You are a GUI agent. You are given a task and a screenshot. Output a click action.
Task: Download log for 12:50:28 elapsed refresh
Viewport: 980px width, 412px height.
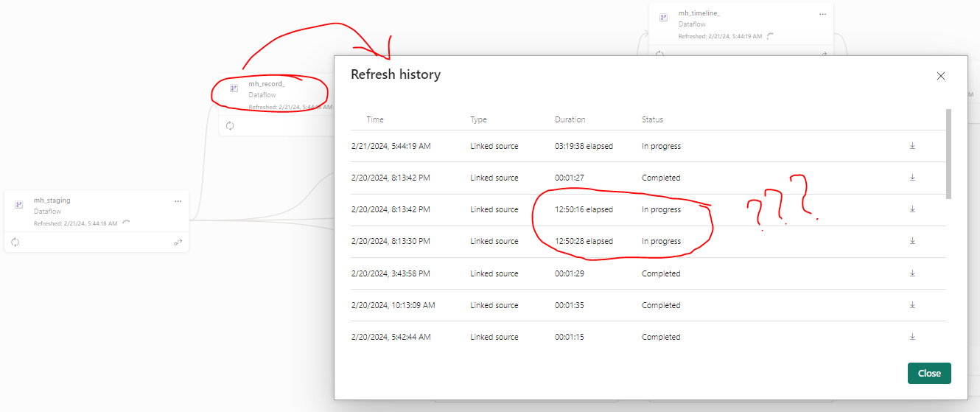pyautogui.click(x=912, y=241)
